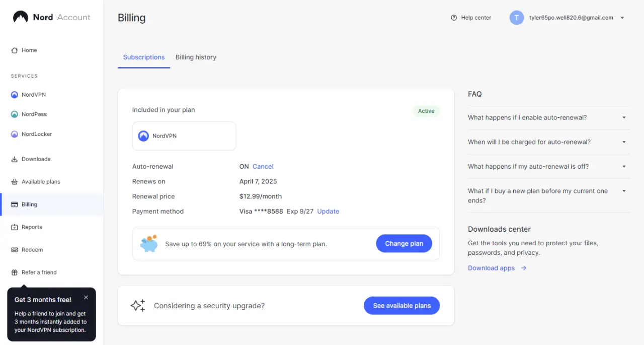Viewport: 644px width, 345px height.
Task: Click the Reports icon in sidebar
Action: (14, 227)
